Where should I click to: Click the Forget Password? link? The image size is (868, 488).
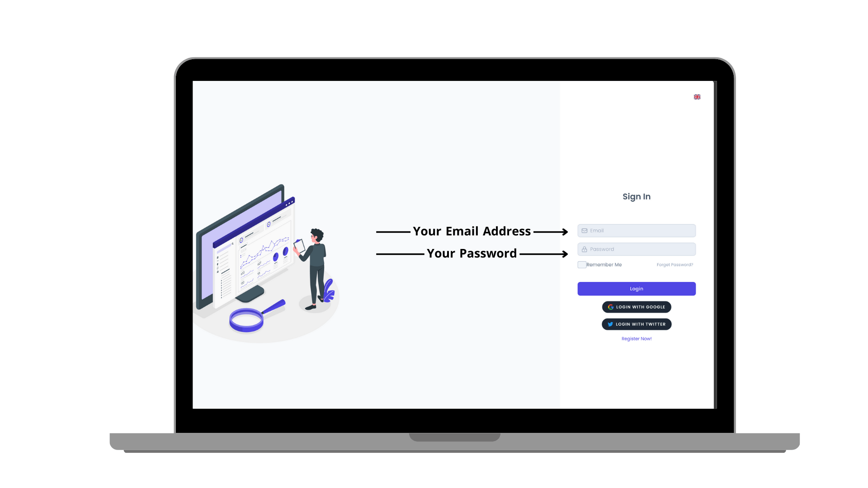click(674, 264)
